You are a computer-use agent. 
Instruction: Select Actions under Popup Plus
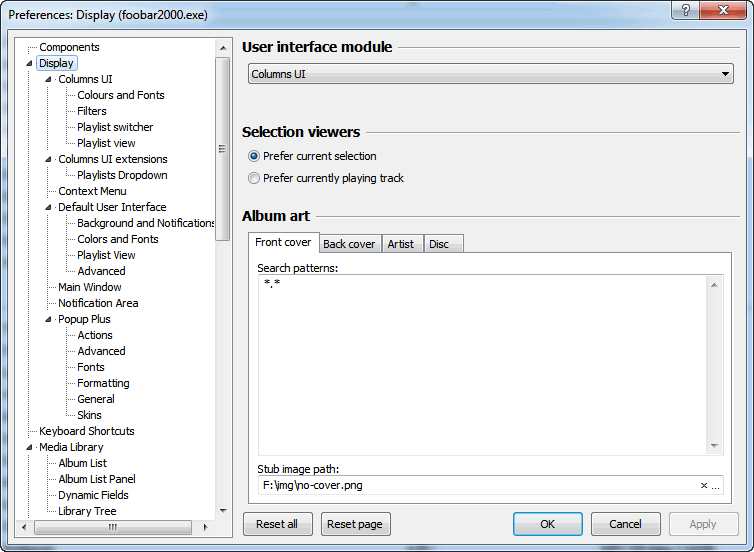95,335
